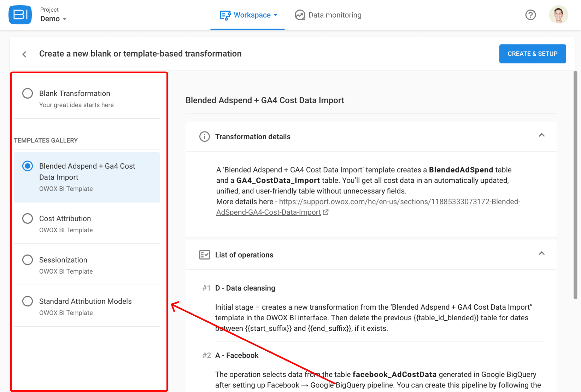
Task: Click the List of operations checklist icon
Action: coord(205,255)
